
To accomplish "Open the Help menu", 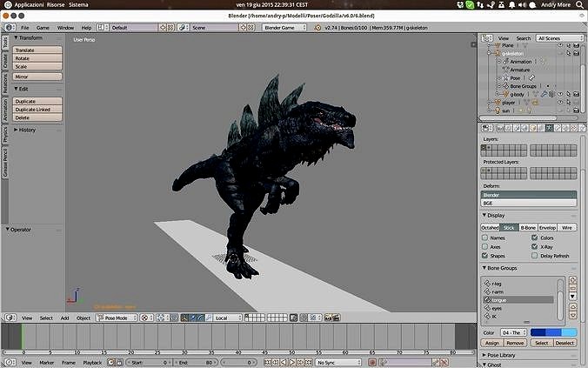I will (86, 27).
